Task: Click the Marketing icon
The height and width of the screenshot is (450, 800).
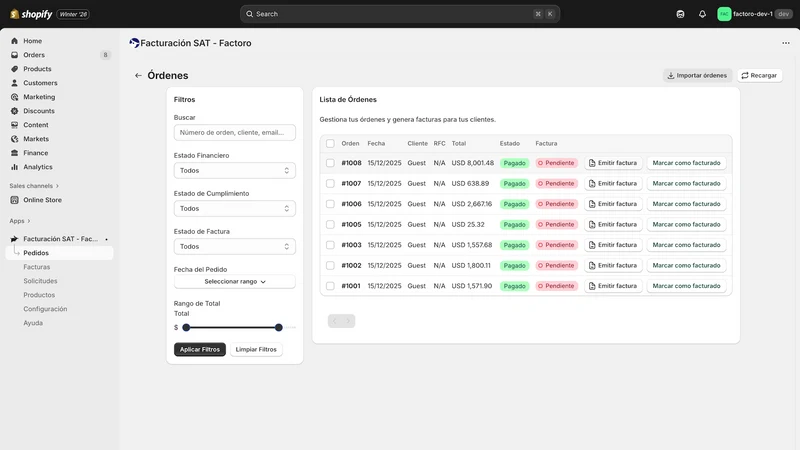Action: (14, 97)
